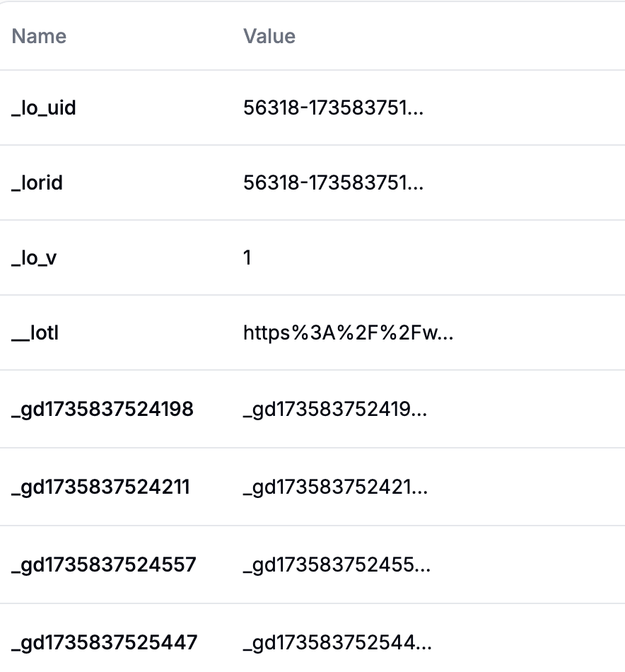Click the ellipsis ending the __lotl value
The height and width of the screenshot is (672, 625).
click(445, 335)
